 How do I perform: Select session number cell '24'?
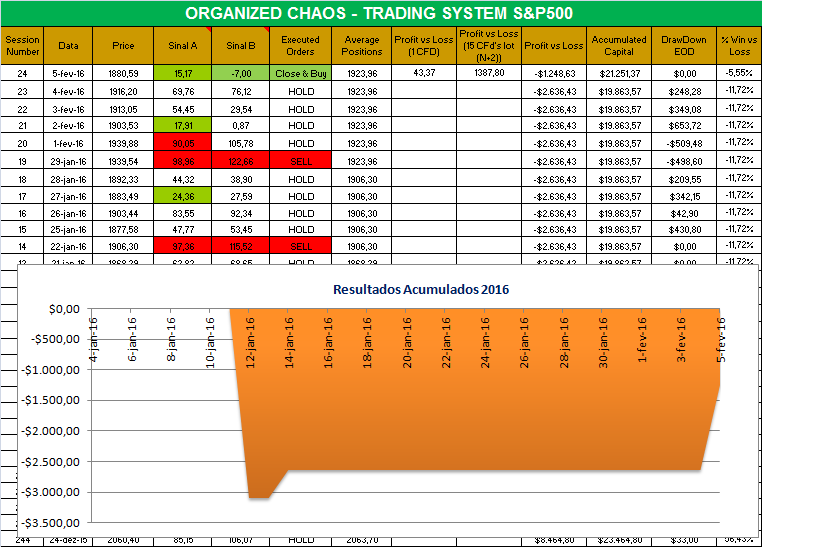tap(22, 73)
